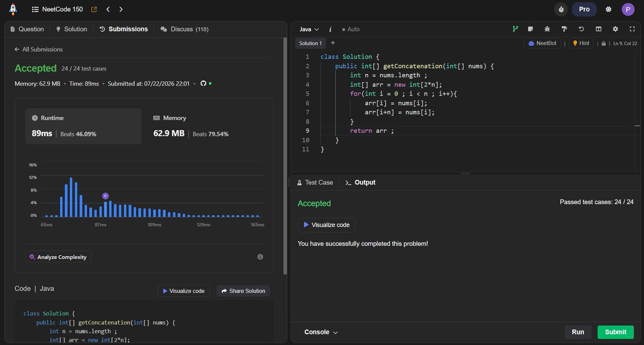Click the green git branch icon
Screen dimensions: 644x345
515,29
